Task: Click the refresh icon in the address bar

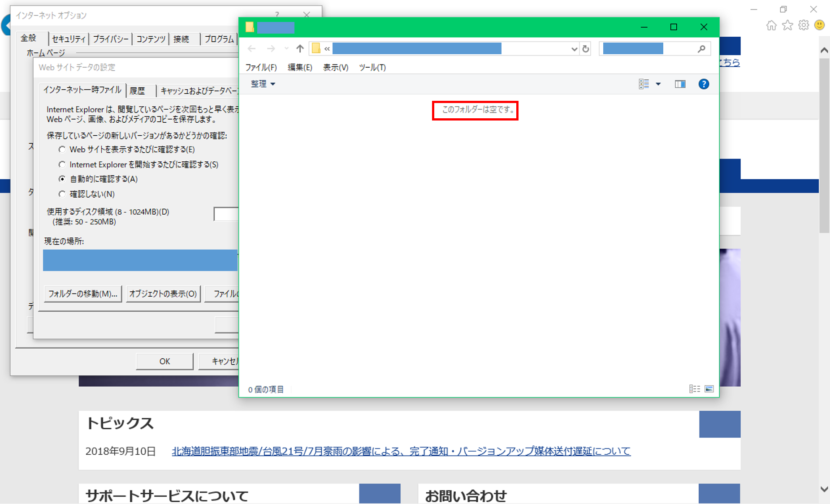Action: tap(585, 49)
